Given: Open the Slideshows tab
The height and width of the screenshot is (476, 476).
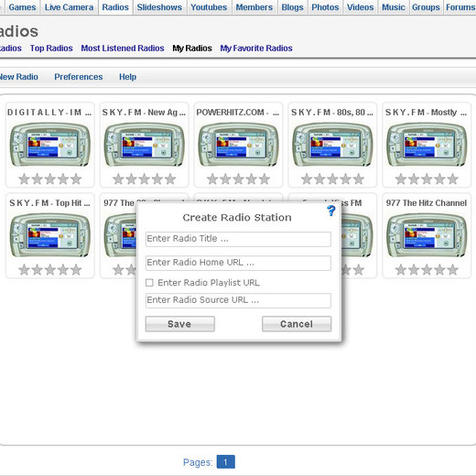Looking at the screenshot, I should click(x=159, y=7).
